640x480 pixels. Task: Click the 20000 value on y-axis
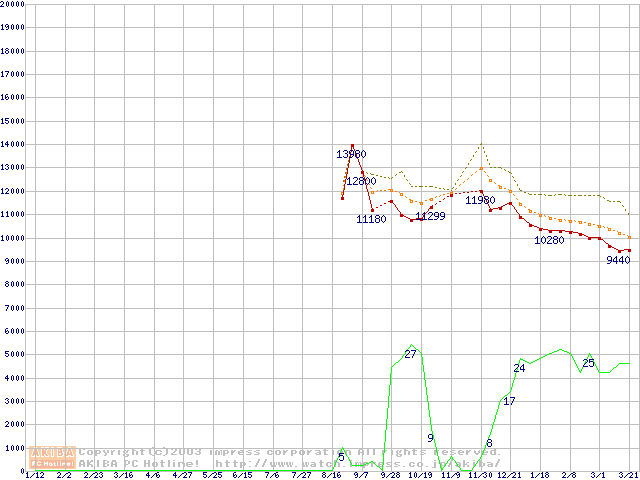pos(13,4)
